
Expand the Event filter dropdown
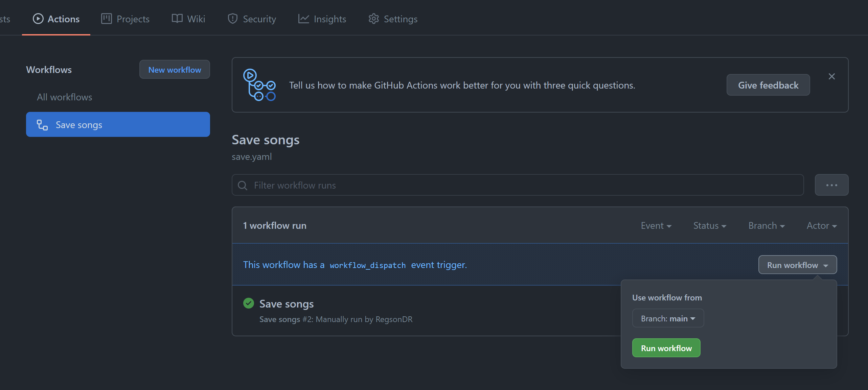pos(656,226)
